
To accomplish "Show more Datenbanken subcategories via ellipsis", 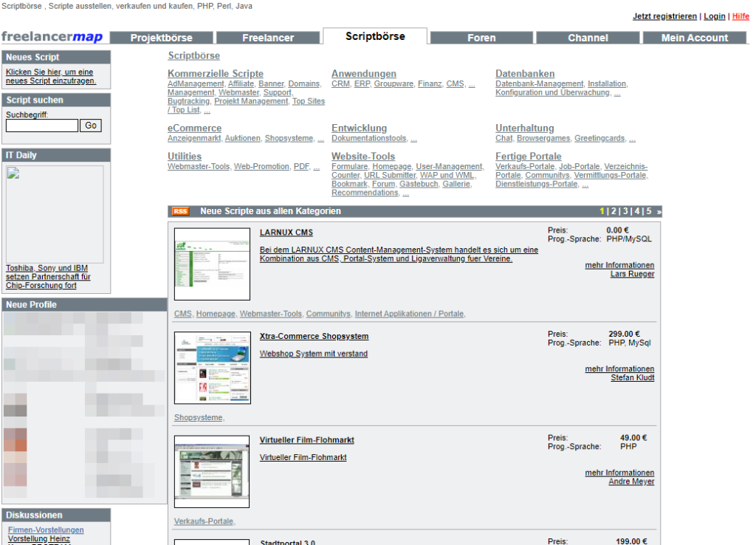I will click(x=616, y=93).
